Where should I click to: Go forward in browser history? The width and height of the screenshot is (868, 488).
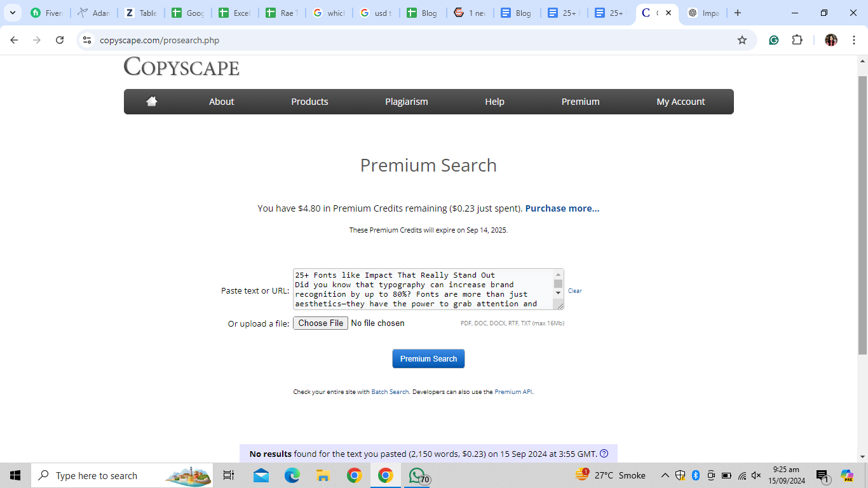point(37,40)
